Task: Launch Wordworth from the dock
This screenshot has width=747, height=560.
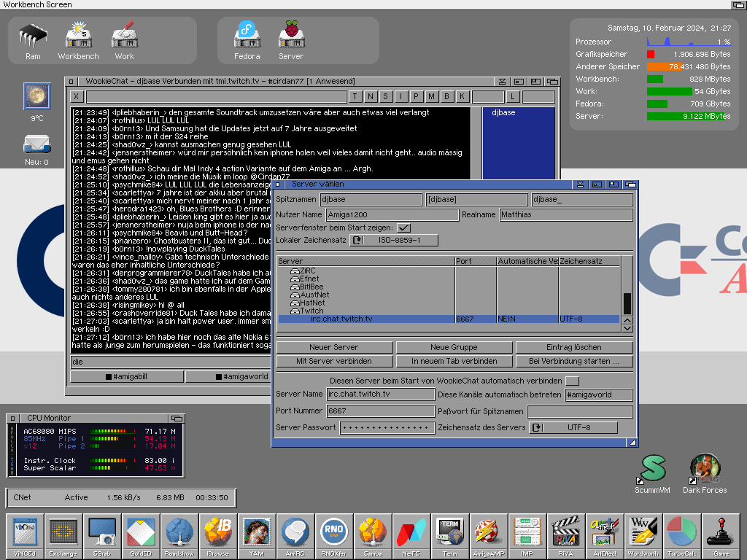Action: (643, 536)
